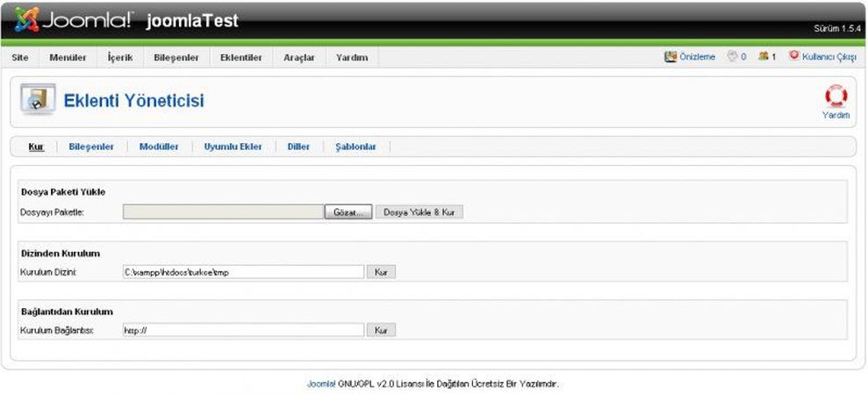Open the İçerik menu
The width and height of the screenshot is (868, 395).
coord(119,58)
